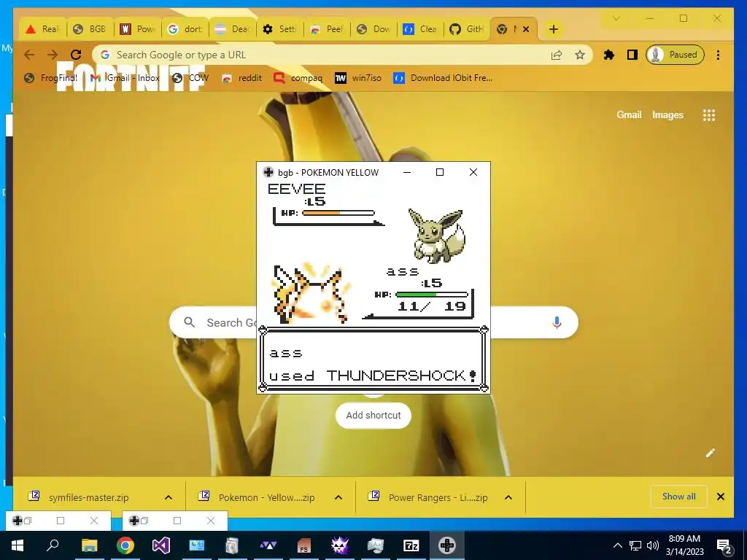Image resolution: width=747 pixels, height=560 pixels.
Task: Open taskbar Search magnifier
Action: 53,545
